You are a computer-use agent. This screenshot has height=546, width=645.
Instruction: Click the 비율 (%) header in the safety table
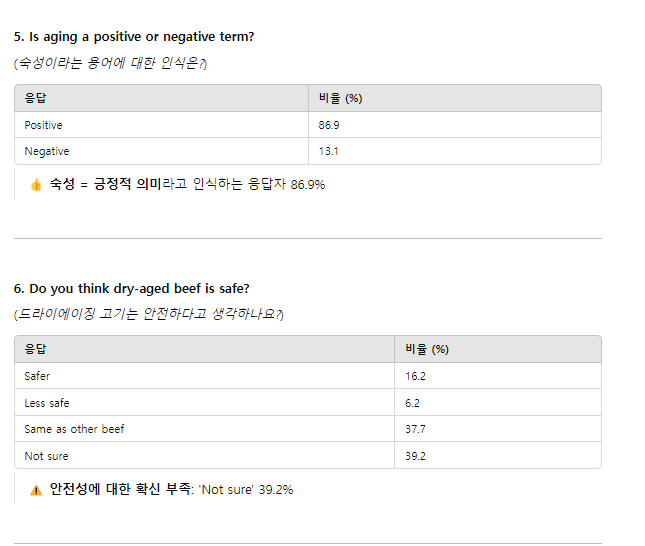[427, 349]
